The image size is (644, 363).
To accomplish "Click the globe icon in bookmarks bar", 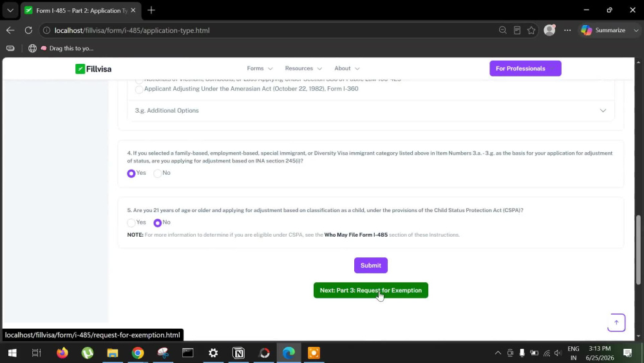I will 32,48.
